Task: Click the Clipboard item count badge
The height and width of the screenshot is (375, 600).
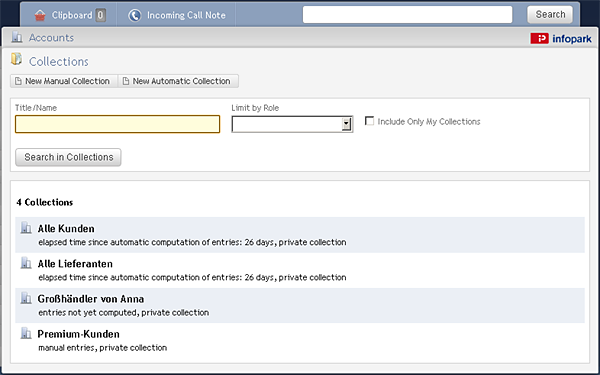Action: [100, 15]
